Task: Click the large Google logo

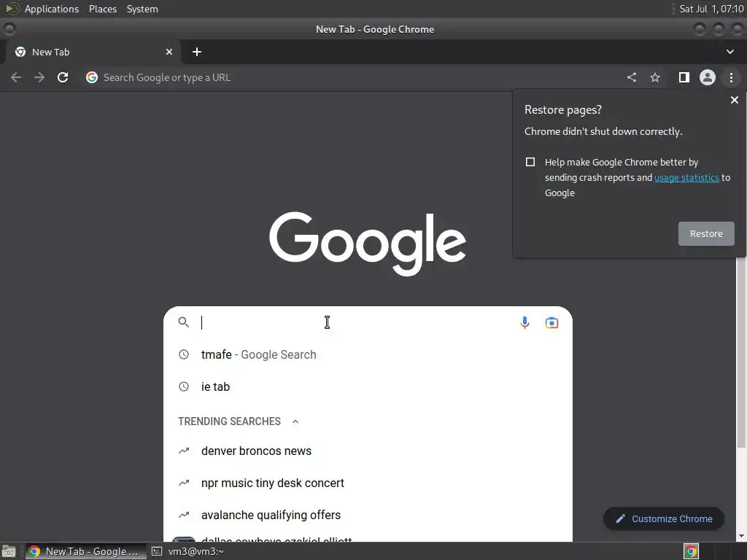Action: [x=368, y=243]
